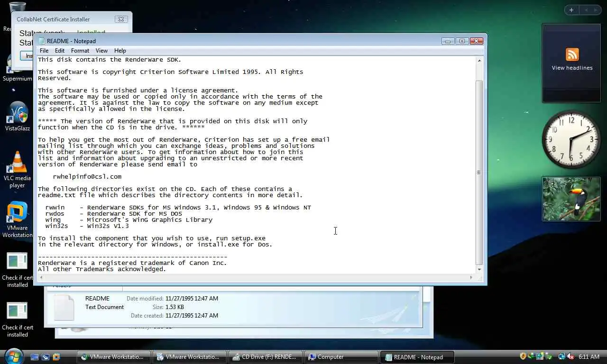Click the 'rwdos' directory line text
Viewport: 607px width, 364px height.
[114, 213]
